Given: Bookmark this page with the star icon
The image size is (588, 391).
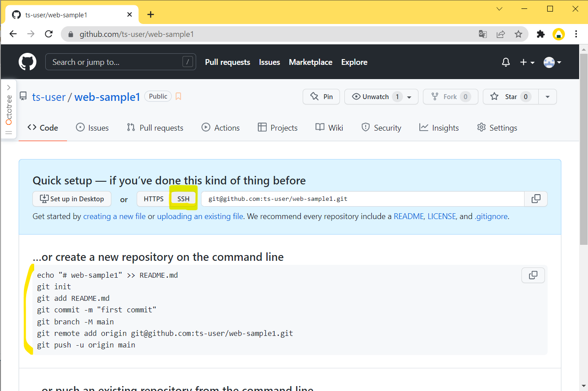Looking at the screenshot, I should pos(518,34).
